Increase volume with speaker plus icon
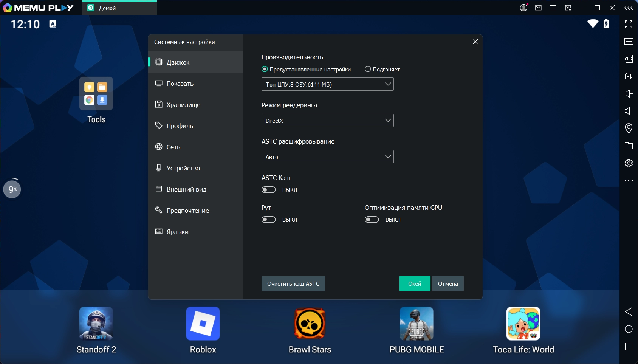638x364 pixels. click(x=629, y=93)
